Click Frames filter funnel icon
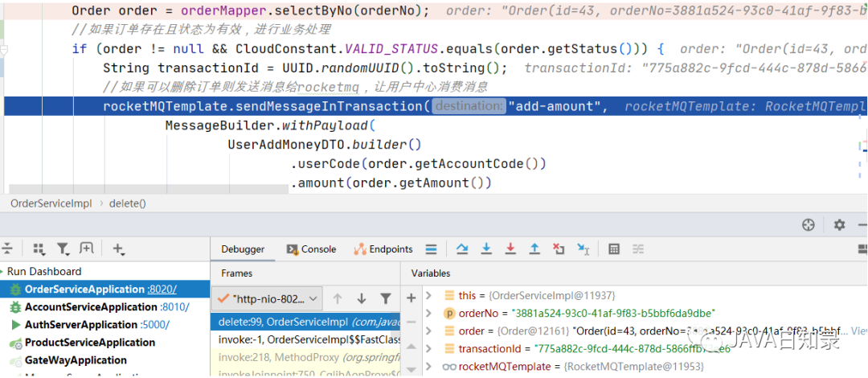Viewport: 868px width, 378px height. point(386,298)
